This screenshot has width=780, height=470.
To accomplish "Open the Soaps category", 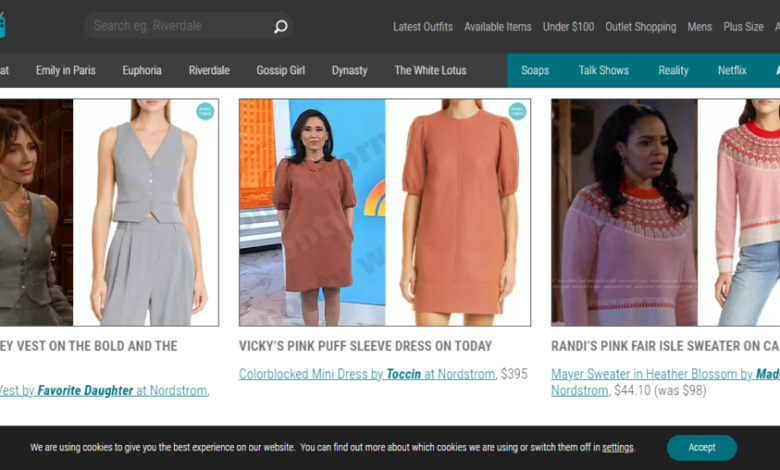I will tap(535, 71).
